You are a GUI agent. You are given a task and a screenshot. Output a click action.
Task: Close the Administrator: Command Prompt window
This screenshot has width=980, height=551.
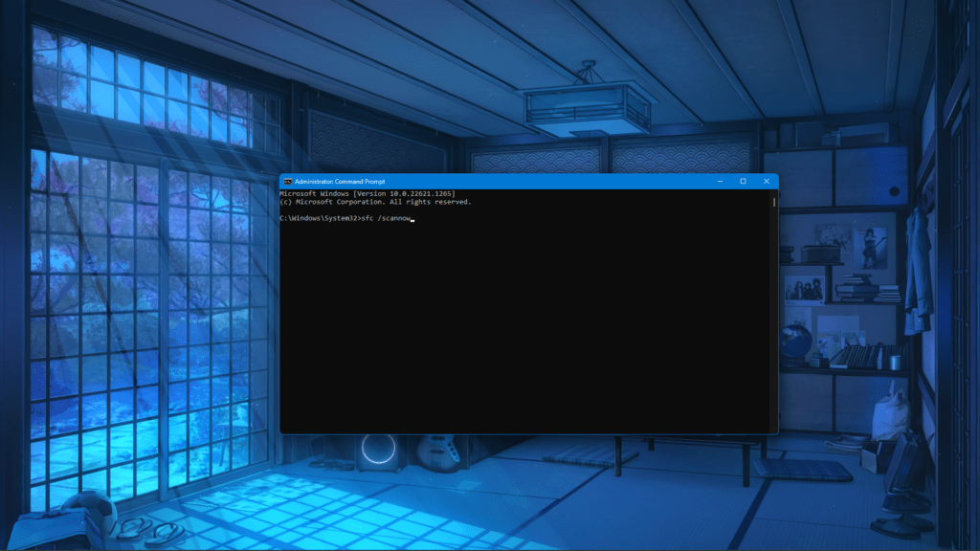767,181
